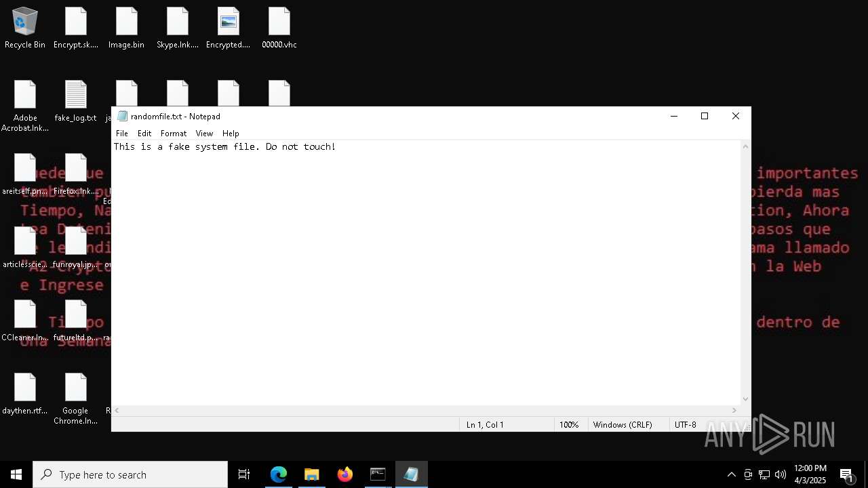Select the Image.bin desktop file
Viewport: 868px width, 488px height.
[x=127, y=28]
